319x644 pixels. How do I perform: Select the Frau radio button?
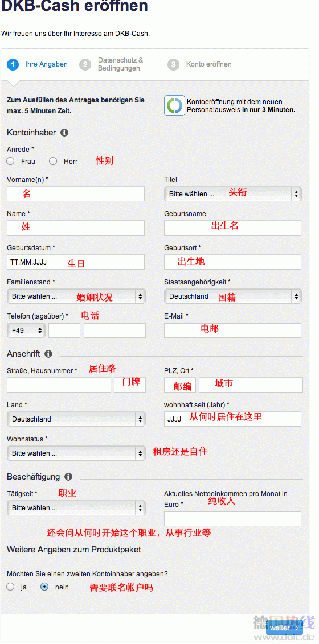pyautogui.click(x=11, y=162)
